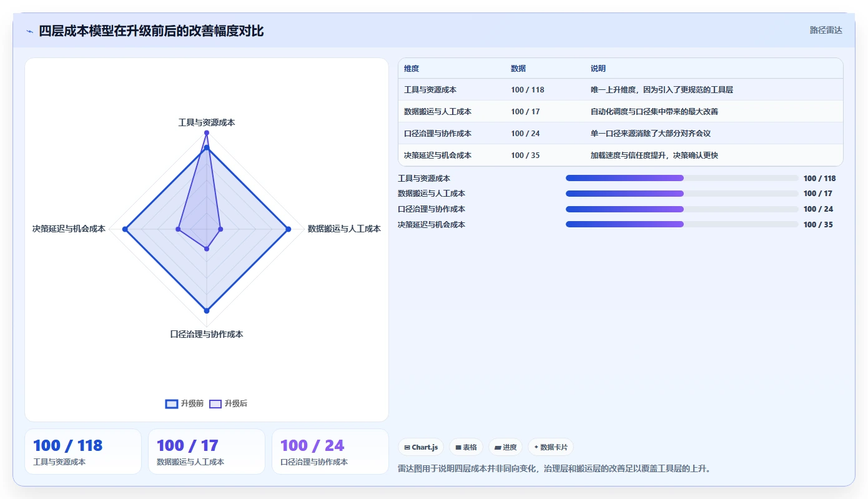Select the Chart.js chip
Screen dimensions: 868x499
coord(421,447)
